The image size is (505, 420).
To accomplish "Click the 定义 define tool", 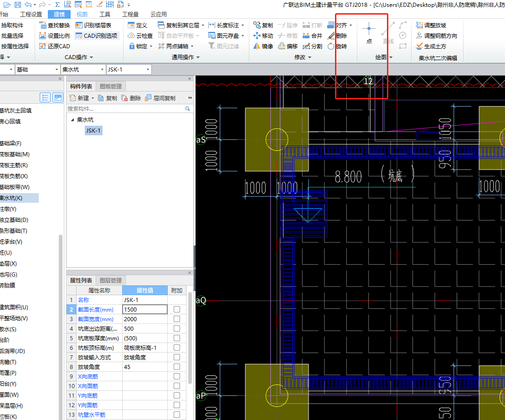I will coord(138,25).
